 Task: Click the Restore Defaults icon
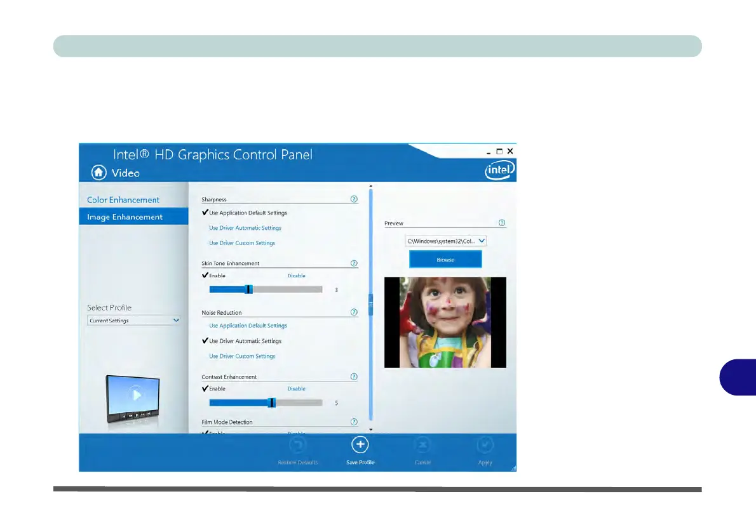[x=298, y=445]
